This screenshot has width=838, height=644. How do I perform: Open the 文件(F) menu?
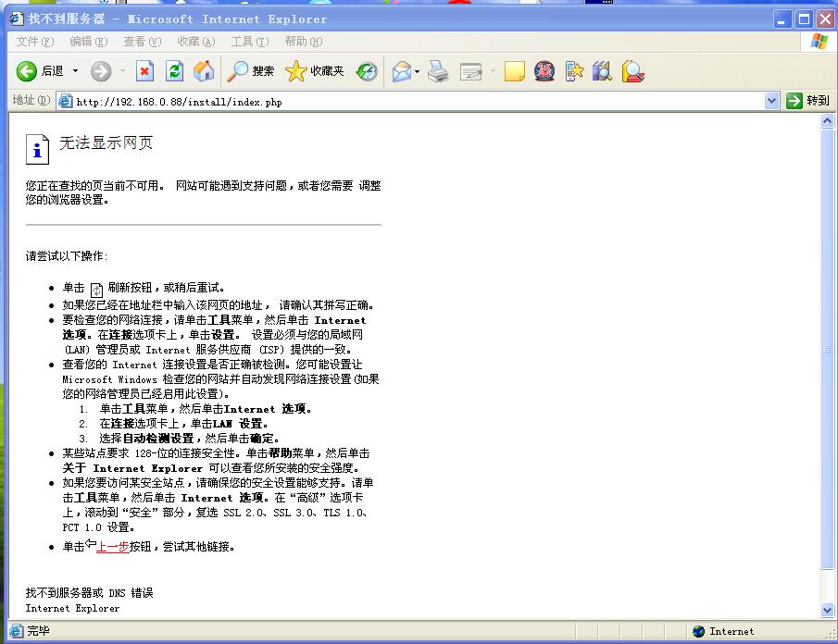click(x=35, y=41)
